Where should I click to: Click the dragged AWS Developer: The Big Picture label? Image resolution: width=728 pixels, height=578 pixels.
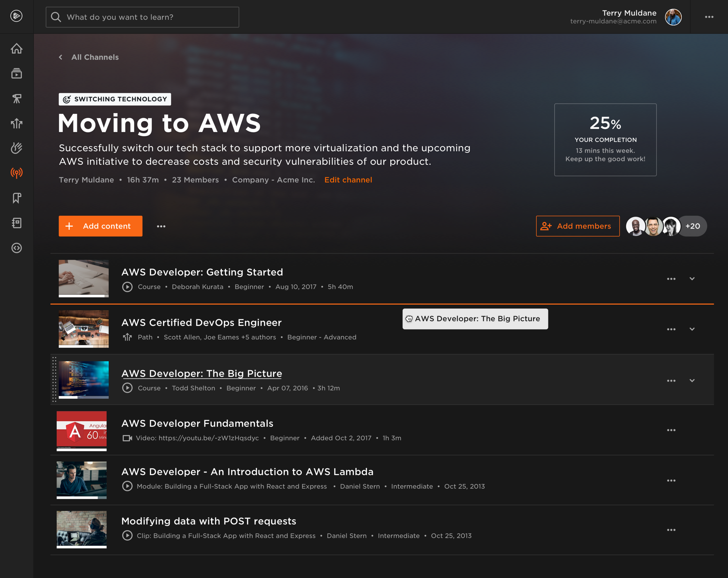(475, 319)
